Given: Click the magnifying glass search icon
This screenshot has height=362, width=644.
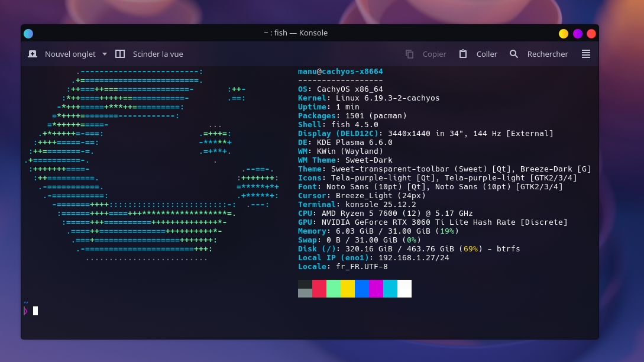Looking at the screenshot, I should (x=514, y=54).
